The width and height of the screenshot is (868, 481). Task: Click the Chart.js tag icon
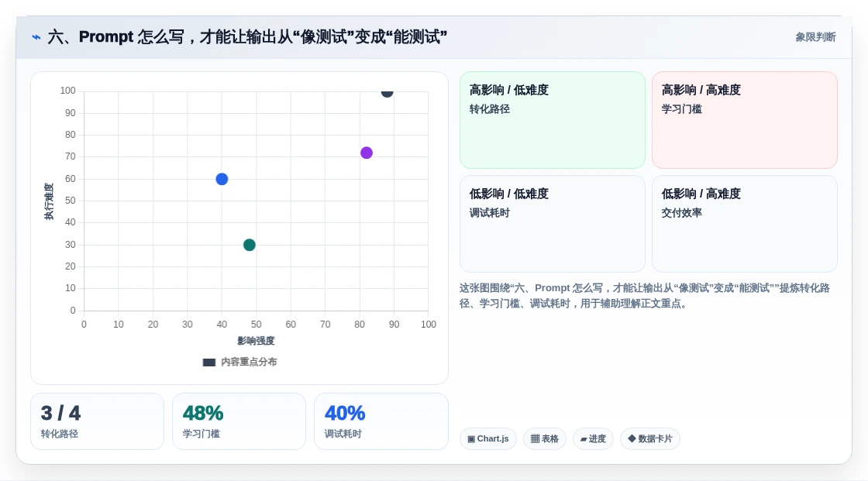tap(471, 439)
